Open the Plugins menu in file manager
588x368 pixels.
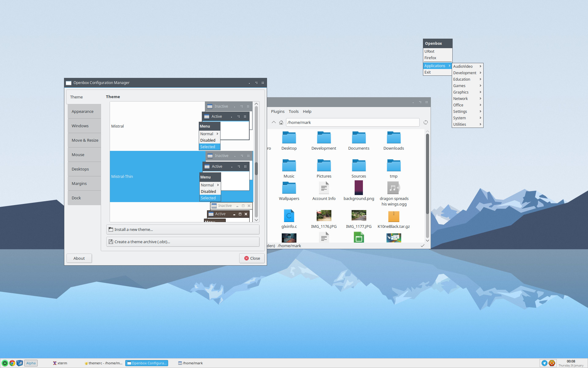click(x=277, y=111)
